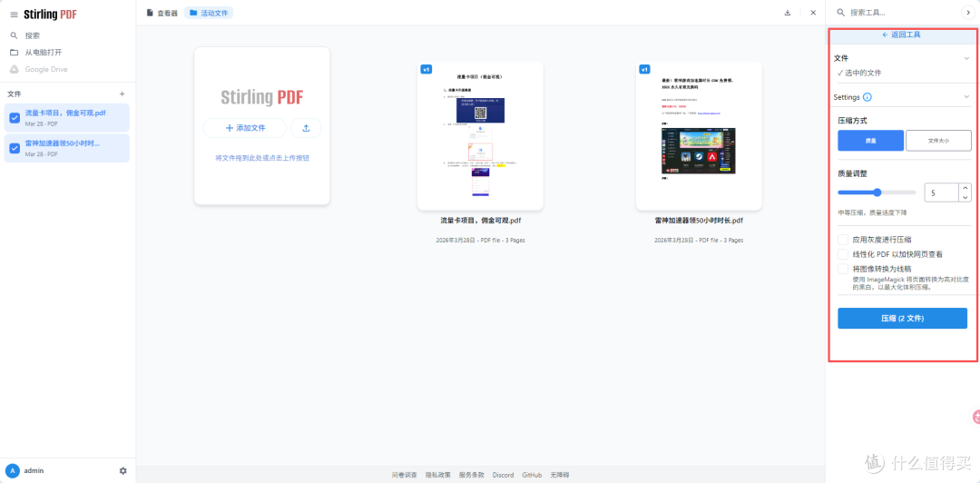Open GitHub footer link

(x=532, y=475)
